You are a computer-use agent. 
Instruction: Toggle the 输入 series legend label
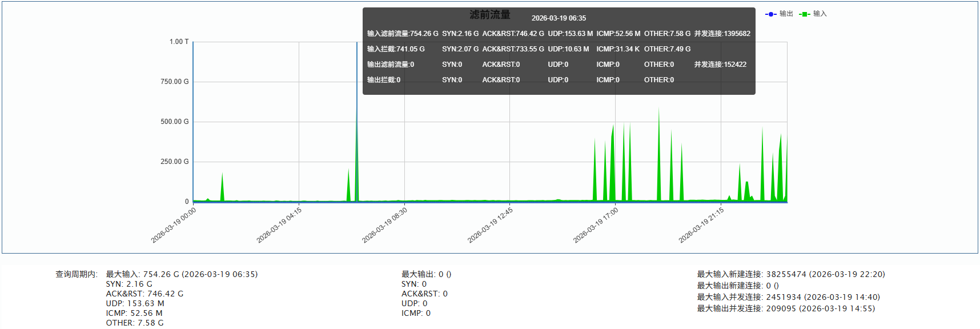coord(820,14)
